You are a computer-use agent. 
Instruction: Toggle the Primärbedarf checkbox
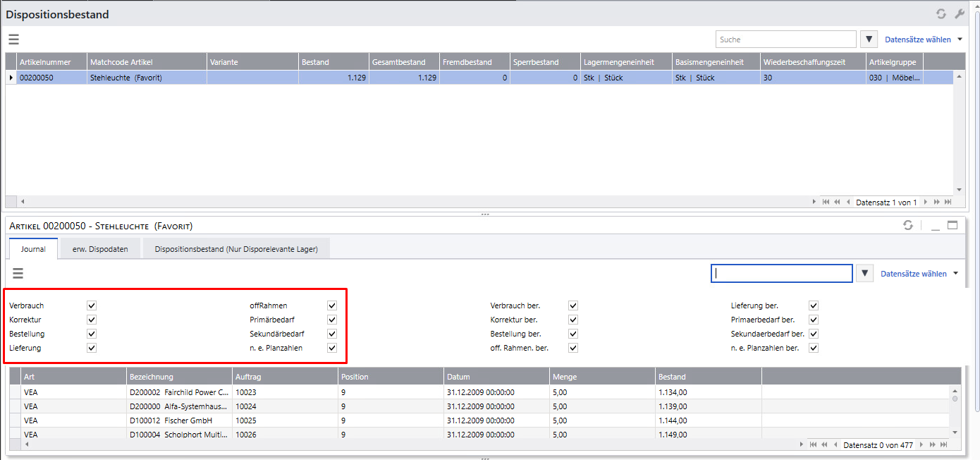point(332,320)
